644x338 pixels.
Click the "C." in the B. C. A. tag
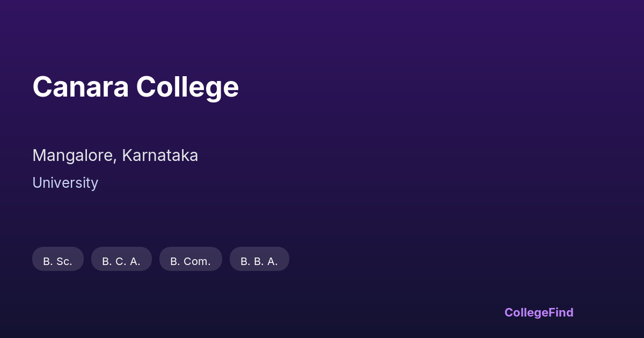(121, 261)
